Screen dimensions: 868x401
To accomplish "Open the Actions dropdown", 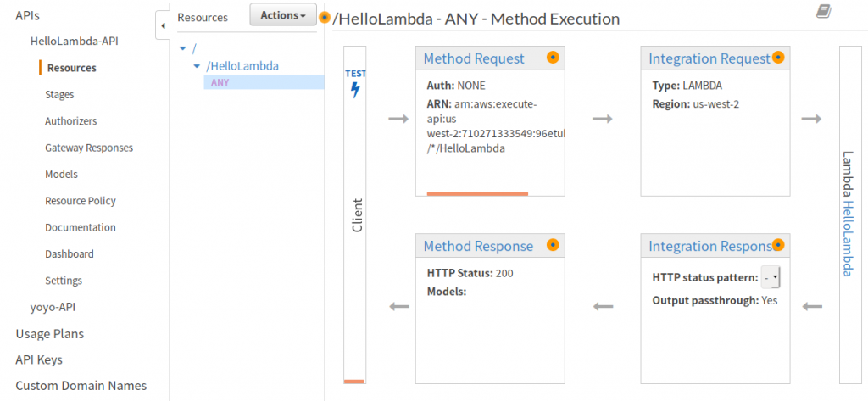I will [282, 15].
